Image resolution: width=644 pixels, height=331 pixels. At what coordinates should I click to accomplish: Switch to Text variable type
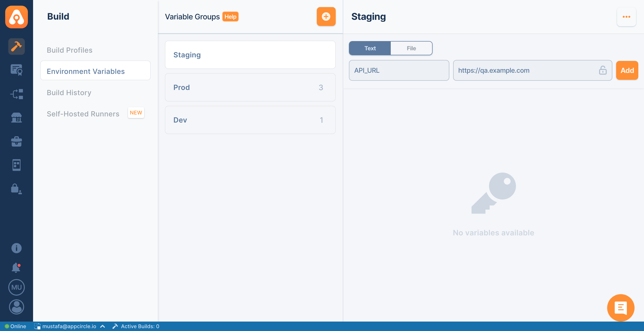coord(370,48)
